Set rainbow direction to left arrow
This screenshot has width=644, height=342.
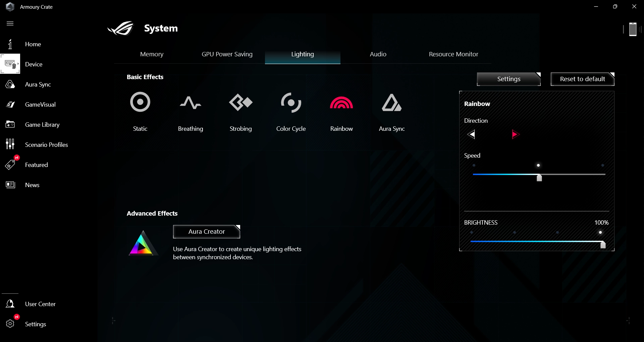tap(471, 134)
